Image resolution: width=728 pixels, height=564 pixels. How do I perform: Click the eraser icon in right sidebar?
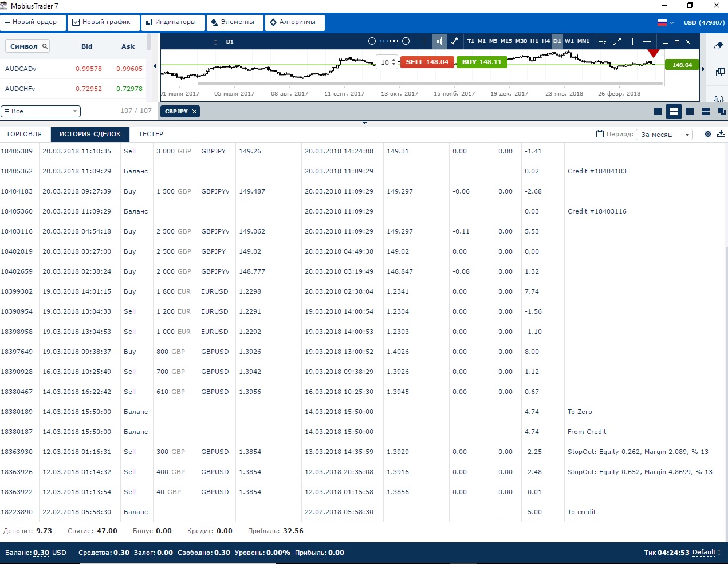click(x=718, y=46)
